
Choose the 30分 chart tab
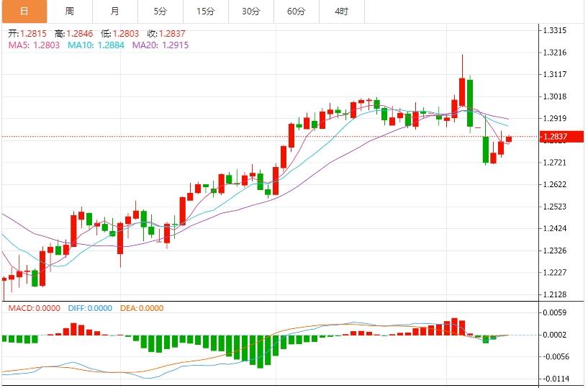[251, 12]
